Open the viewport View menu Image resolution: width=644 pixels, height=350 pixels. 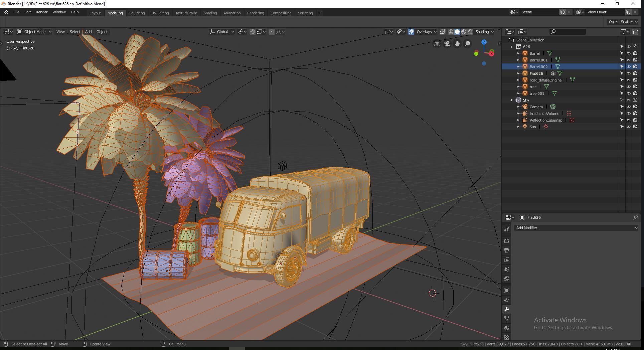tap(60, 32)
